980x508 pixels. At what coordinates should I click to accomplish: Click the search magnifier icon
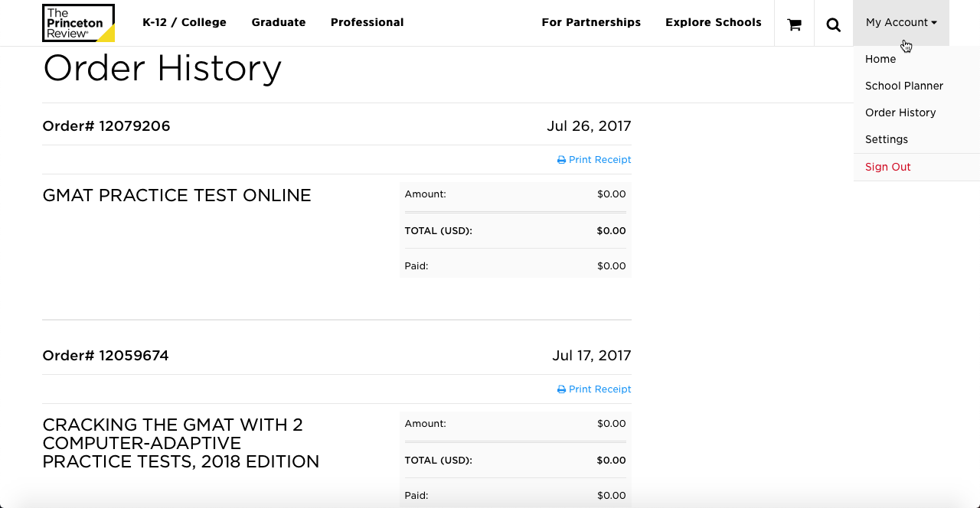(834, 24)
